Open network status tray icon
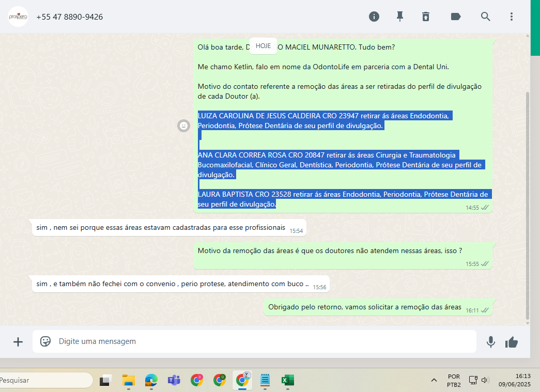540x392 pixels. (x=473, y=380)
